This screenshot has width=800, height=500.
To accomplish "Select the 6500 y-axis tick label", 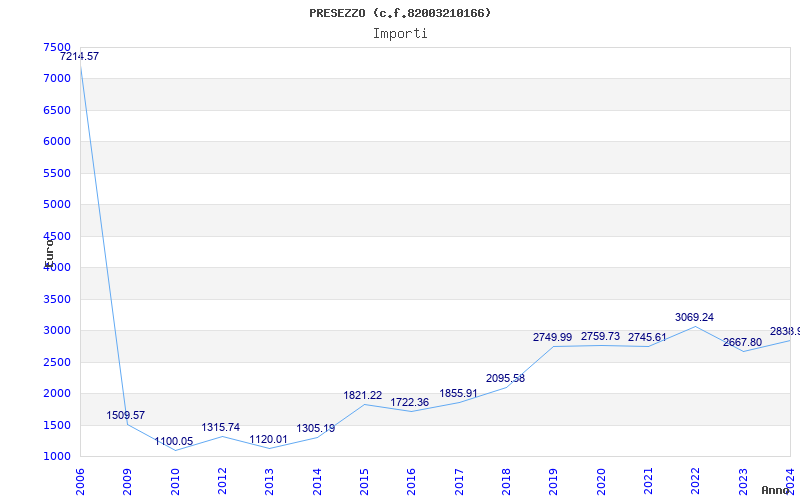I will [x=57, y=110].
